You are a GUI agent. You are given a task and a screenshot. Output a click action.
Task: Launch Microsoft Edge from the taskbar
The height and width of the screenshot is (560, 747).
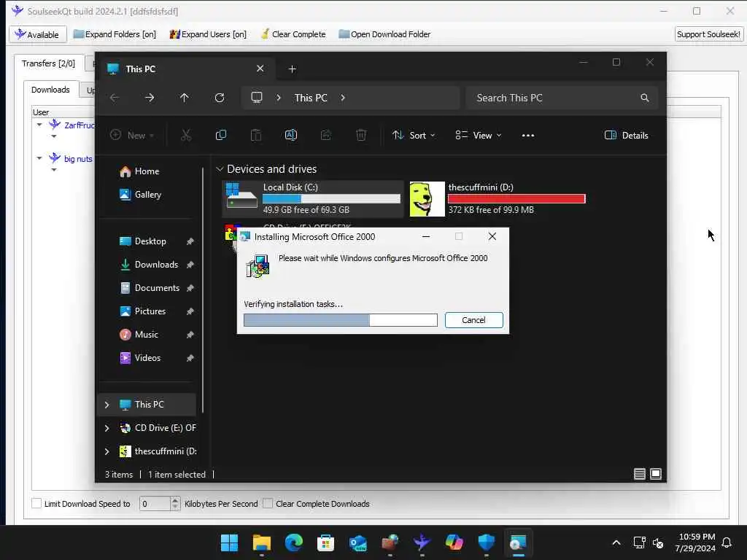tap(293, 542)
